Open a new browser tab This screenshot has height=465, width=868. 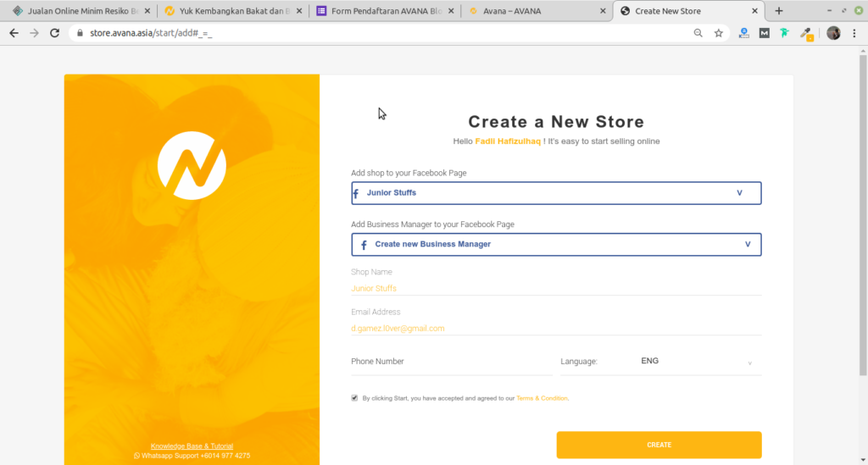click(779, 11)
